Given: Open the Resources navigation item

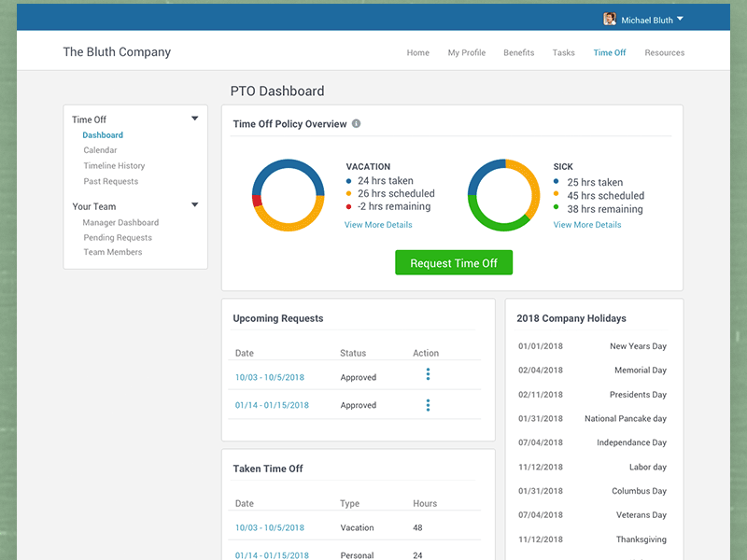Looking at the screenshot, I should click(x=664, y=53).
